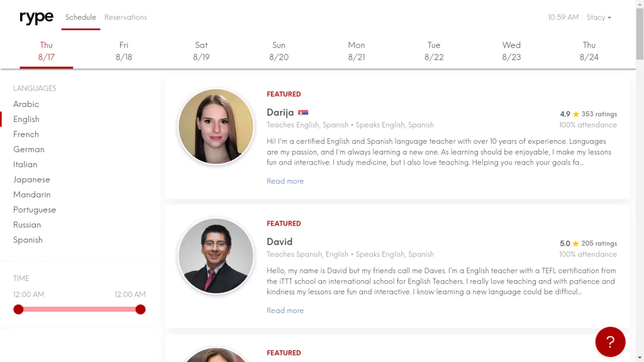Switch to the Reservations tab
This screenshot has width=644, height=362.
[126, 17]
